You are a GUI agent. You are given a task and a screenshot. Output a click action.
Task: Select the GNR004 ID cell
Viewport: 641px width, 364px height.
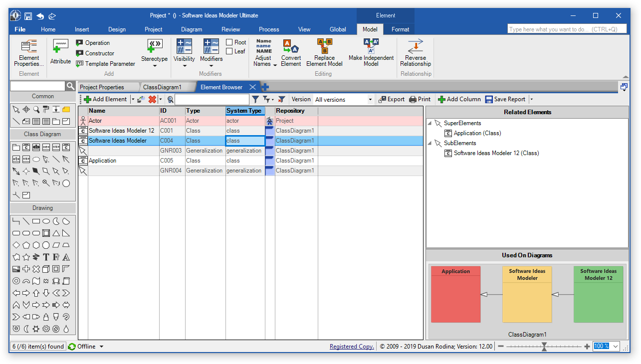click(x=172, y=171)
